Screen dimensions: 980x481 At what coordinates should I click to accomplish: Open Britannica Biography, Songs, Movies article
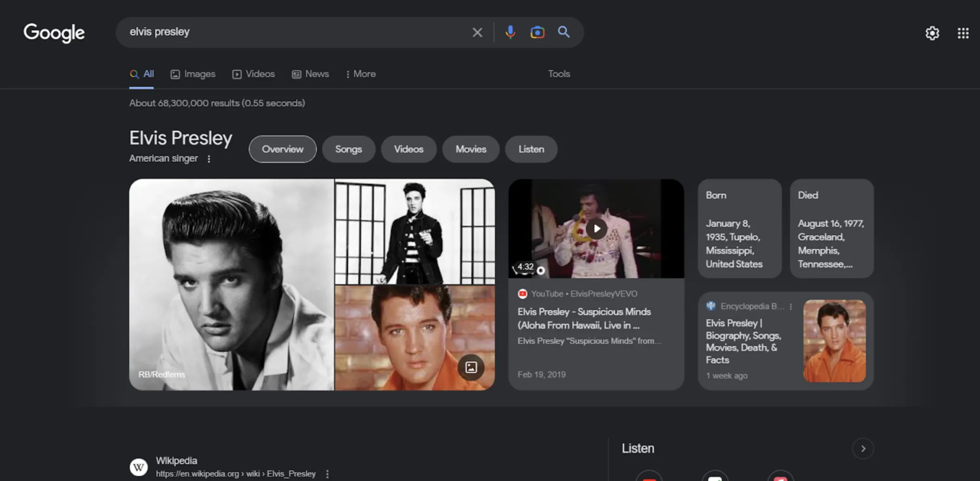coord(744,342)
